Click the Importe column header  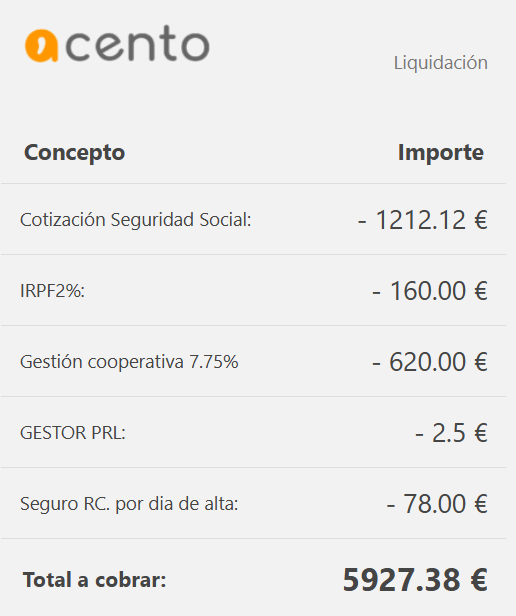[441, 152]
